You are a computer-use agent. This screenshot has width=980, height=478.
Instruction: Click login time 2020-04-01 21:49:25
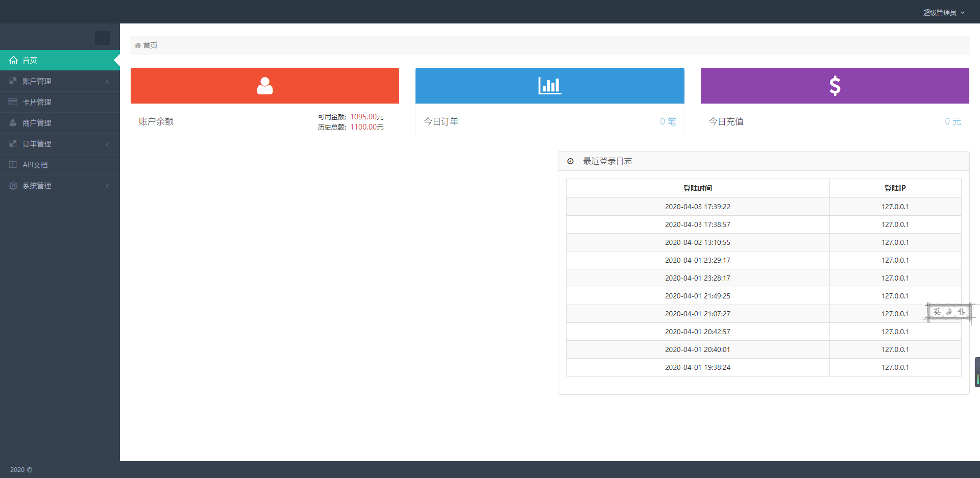(698, 296)
